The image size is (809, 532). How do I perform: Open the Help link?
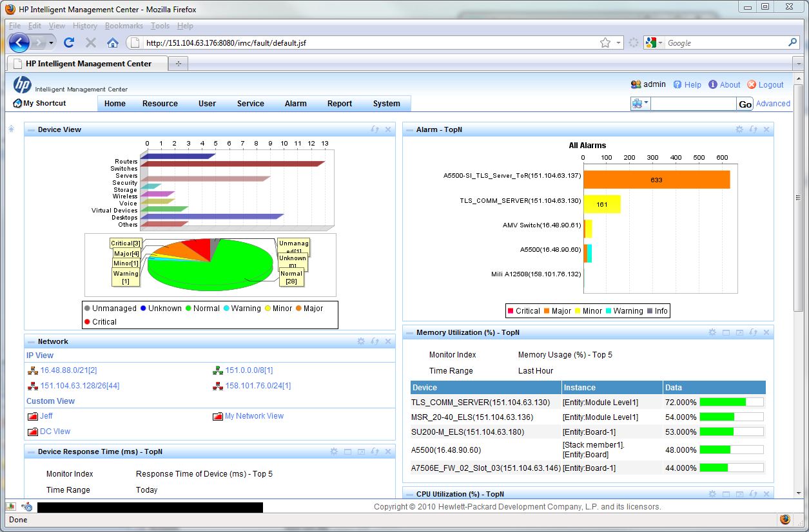(x=687, y=84)
